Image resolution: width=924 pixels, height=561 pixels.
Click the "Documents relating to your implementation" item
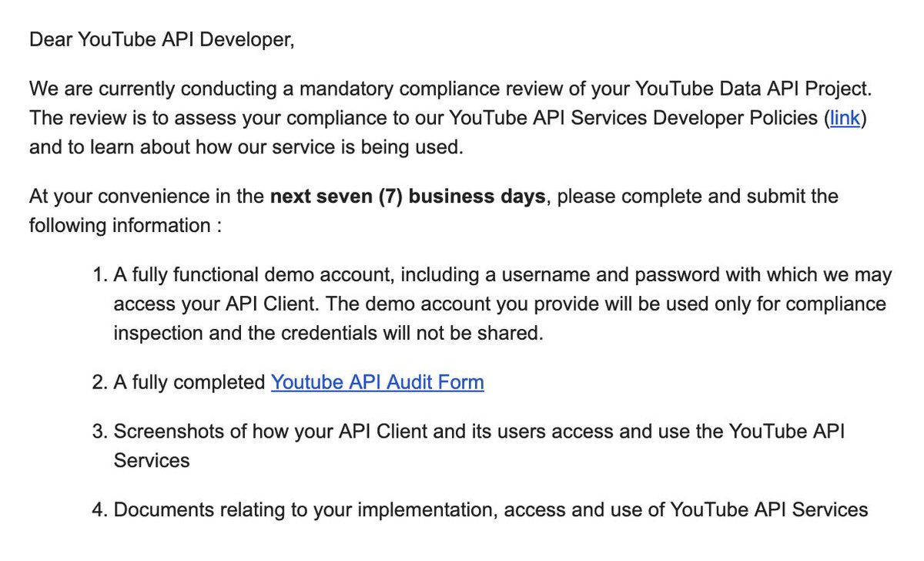[x=490, y=509]
